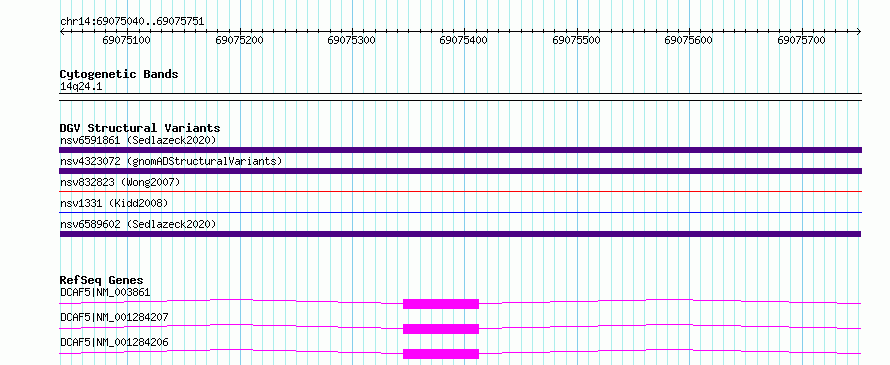The image size is (890, 365).
Task: Open variant nsv4323072 (gnomADStructuralVariants) label
Action: click(x=171, y=161)
